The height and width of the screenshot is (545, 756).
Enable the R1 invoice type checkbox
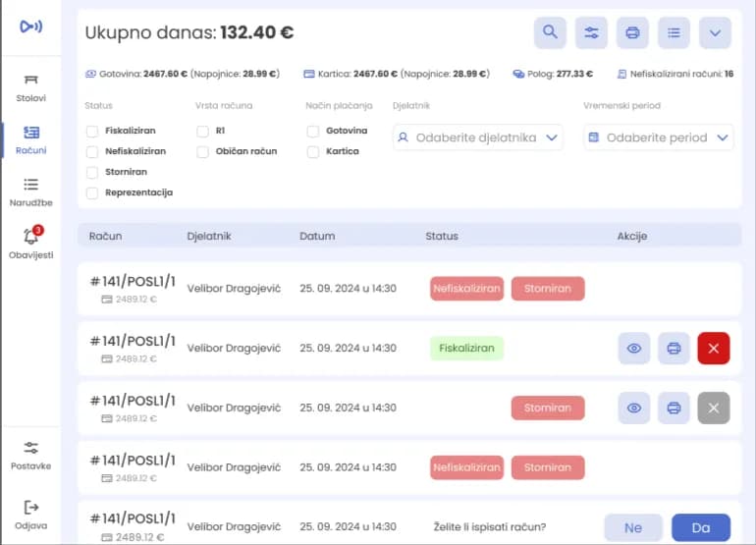203,131
